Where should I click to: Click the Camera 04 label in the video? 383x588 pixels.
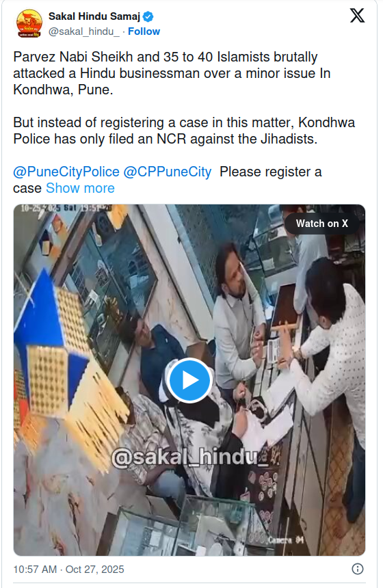tap(285, 540)
